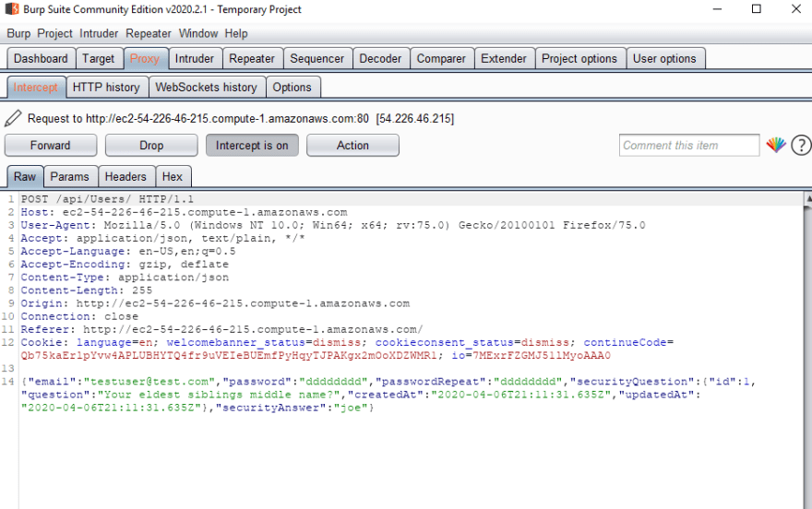
Task: Minimize the Burp Suite window
Action: point(717,9)
